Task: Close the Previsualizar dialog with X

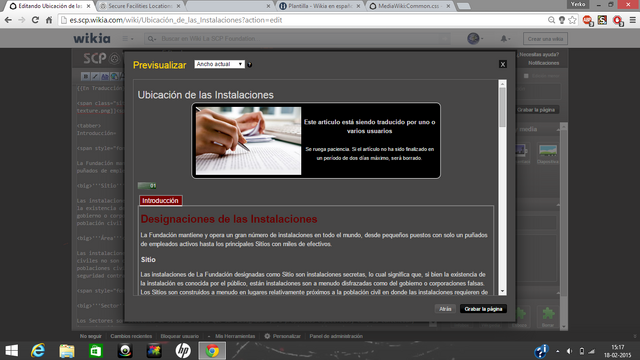Action: pyautogui.click(x=503, y=64)
